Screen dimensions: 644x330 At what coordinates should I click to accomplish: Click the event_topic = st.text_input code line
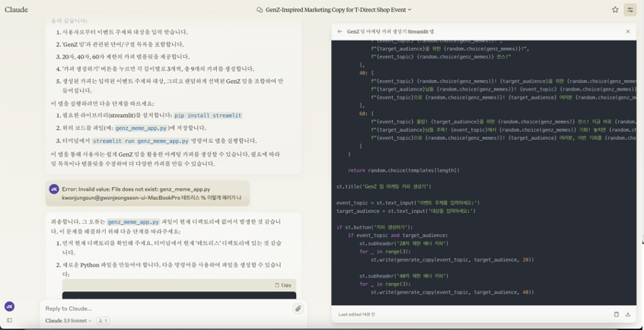coord(408,203)
